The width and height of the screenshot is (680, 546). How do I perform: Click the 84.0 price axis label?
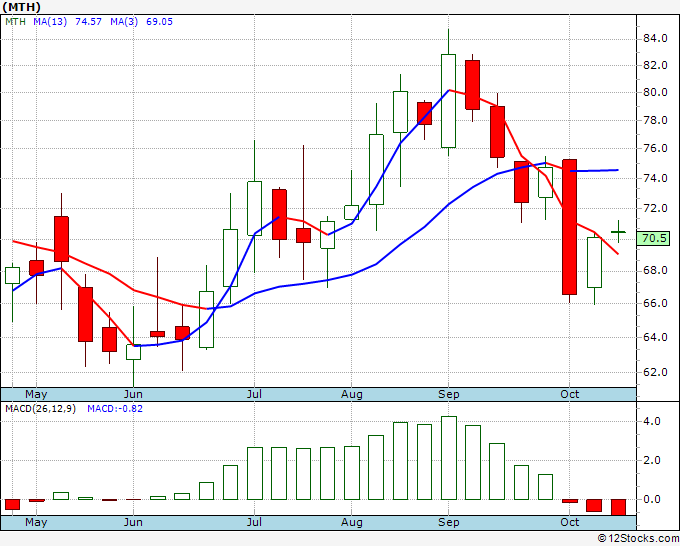point(655,39)
